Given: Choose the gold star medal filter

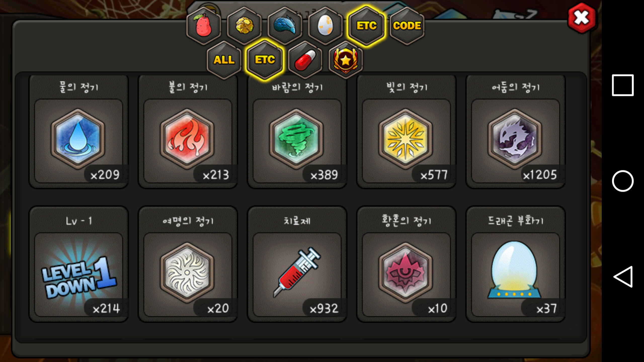Looking at the screenshot, I should coord(346,60).
